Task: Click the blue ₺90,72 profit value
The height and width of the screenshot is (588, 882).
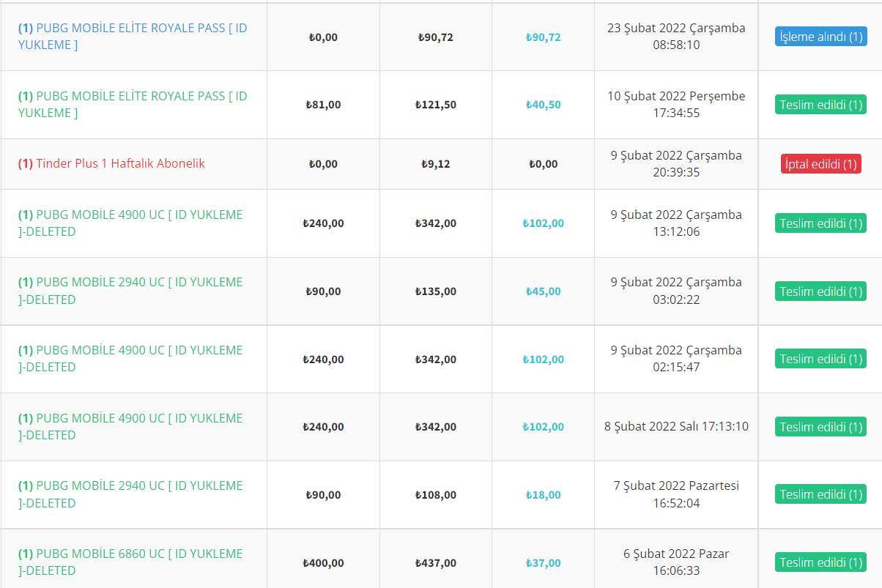Action: (x=544, y=37)
